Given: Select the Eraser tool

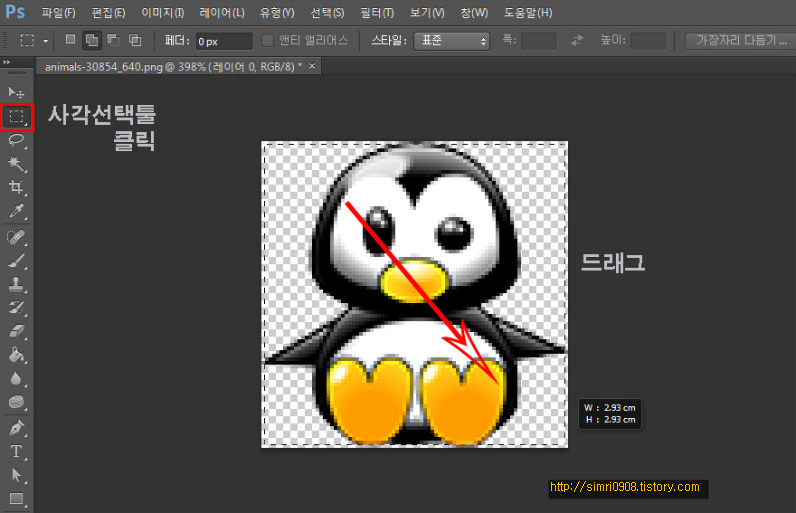Looking at the screenshot, I should 16,331.
